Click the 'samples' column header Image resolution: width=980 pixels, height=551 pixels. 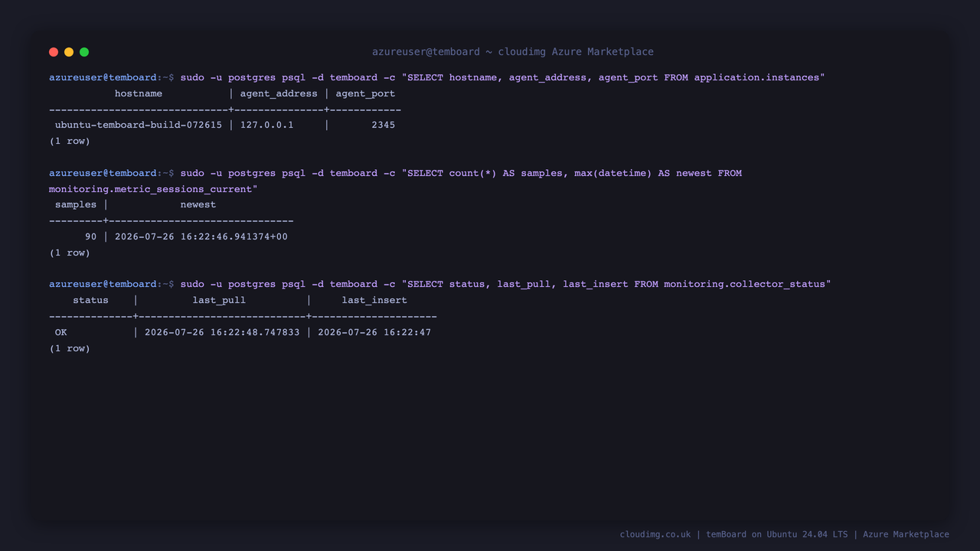tap(76, 204)
